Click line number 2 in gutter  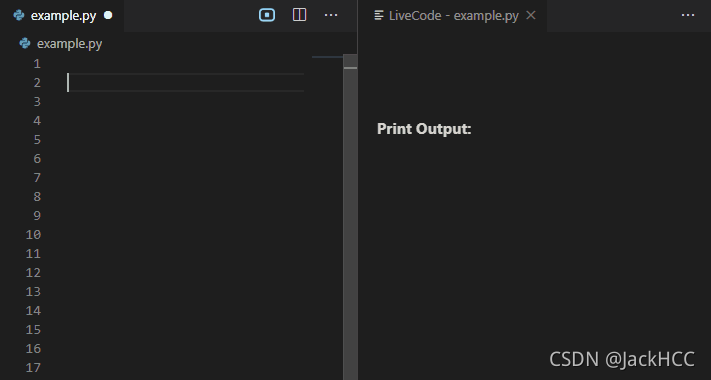pos(37,83)
